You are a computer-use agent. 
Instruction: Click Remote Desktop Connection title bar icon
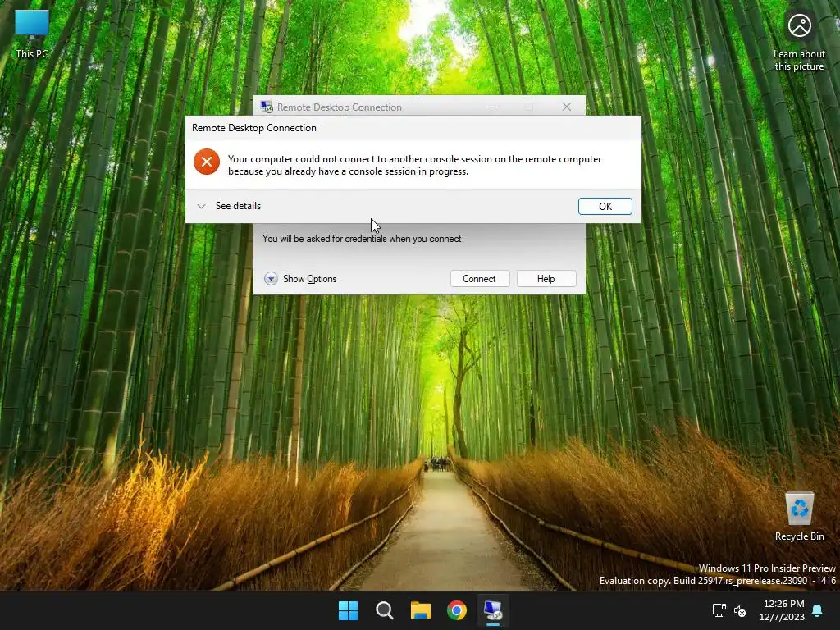267,107
